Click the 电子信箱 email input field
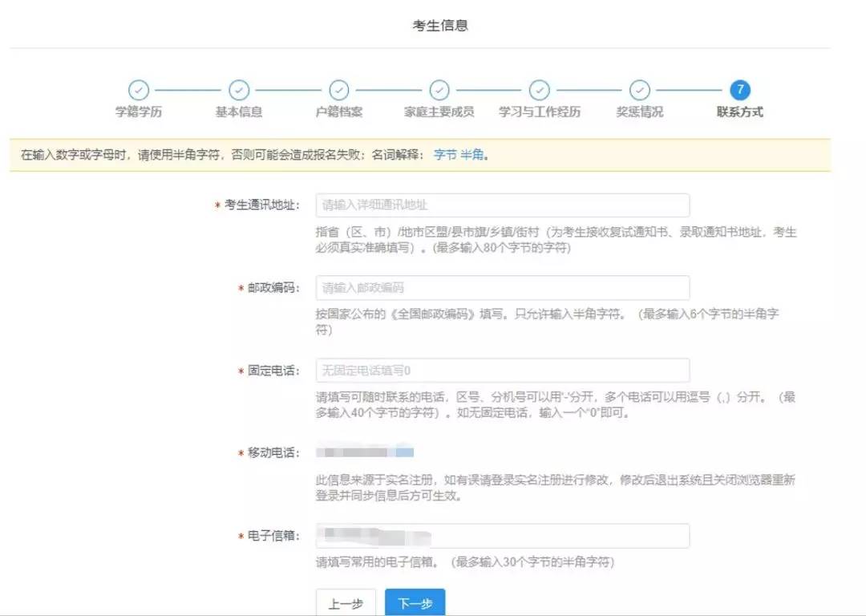Image resolution: width=866 pixels, height=616 pixels. click(503, 536)
